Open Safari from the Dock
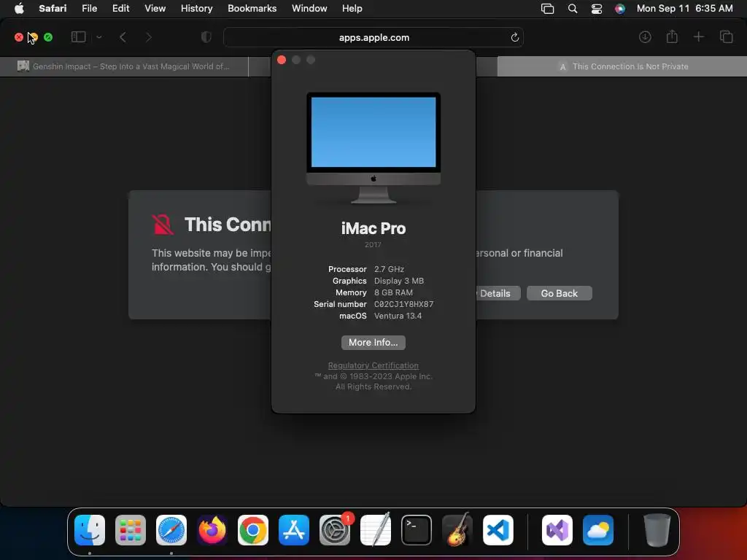 coord(171,530)
